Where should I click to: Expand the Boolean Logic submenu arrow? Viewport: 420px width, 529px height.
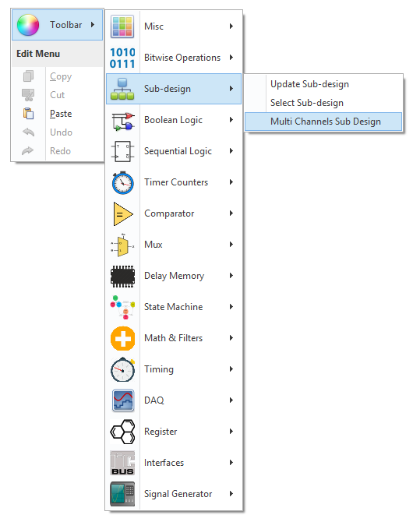click(231, 120)
